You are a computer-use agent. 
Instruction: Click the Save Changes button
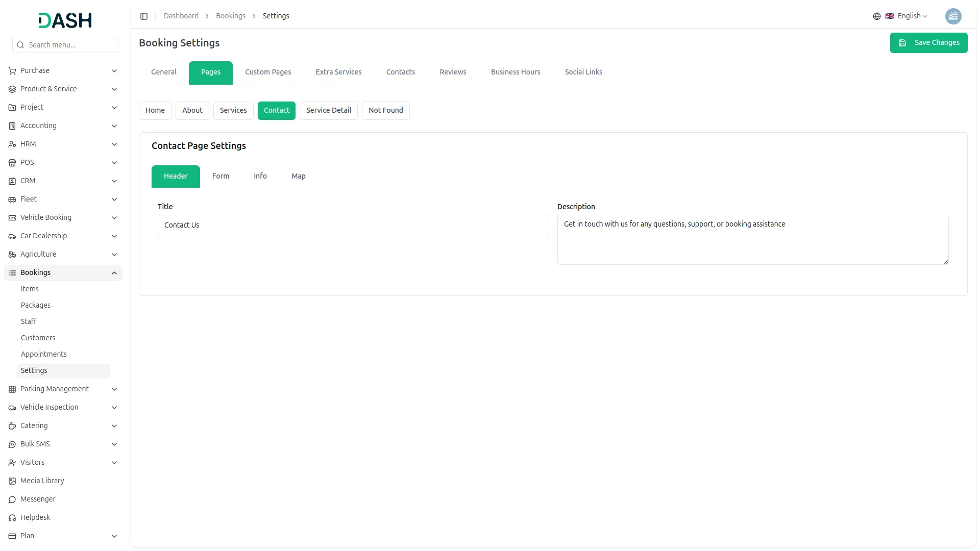pyautogui.click(x=928, y=43)
